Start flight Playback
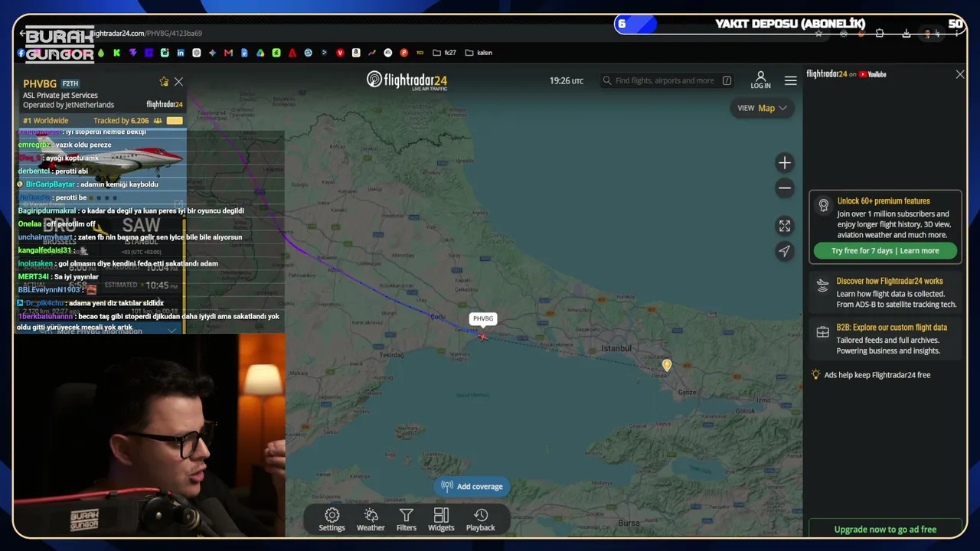980x551 pixels. [481, 520]
